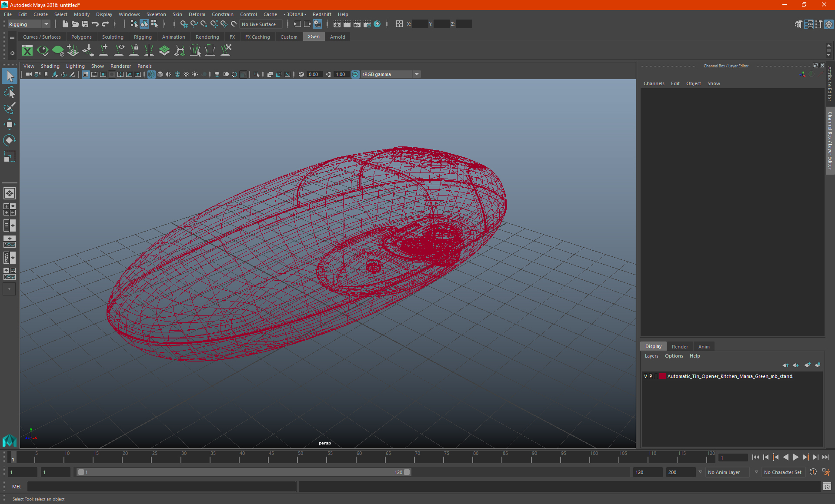Click frame 60 on time slider
This screenshot has height=504, width=835.
pyautogui.click(x=359, y=457)
